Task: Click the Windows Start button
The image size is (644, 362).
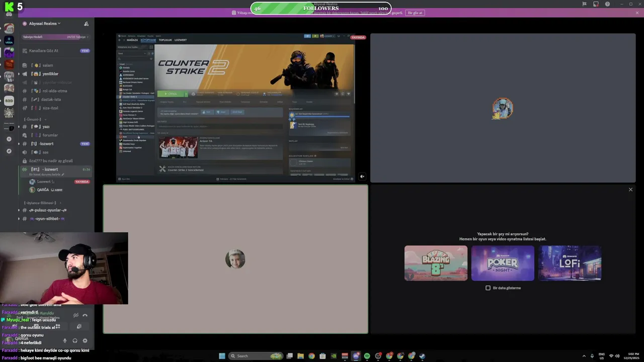Action: point(222,356)
